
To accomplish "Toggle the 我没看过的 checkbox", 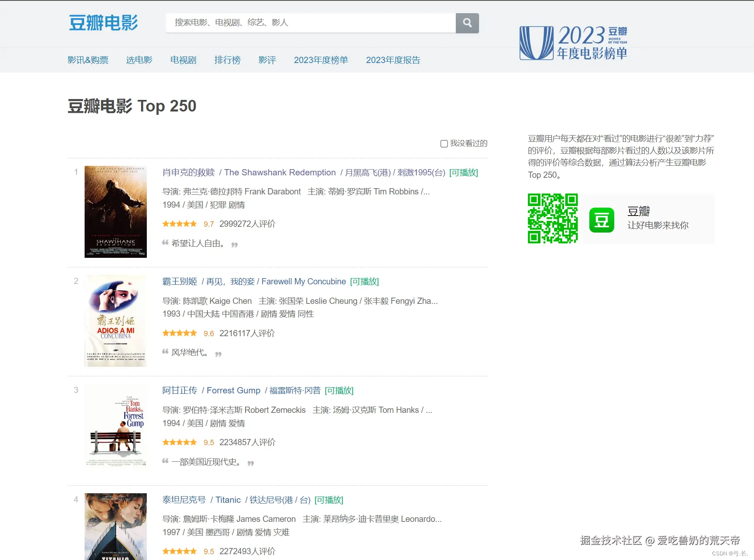I will pyautogui.click(x=444, y=143).
